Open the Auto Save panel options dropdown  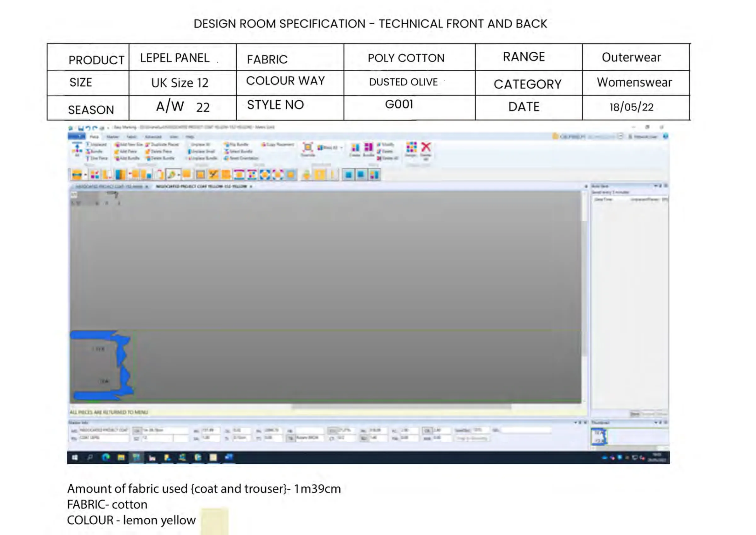[655, 186]
